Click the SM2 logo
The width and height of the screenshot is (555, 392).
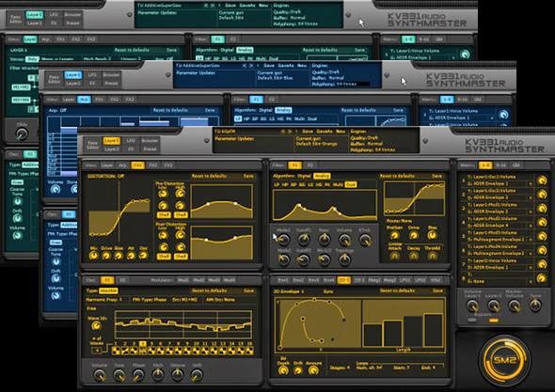tap(505, 361)
